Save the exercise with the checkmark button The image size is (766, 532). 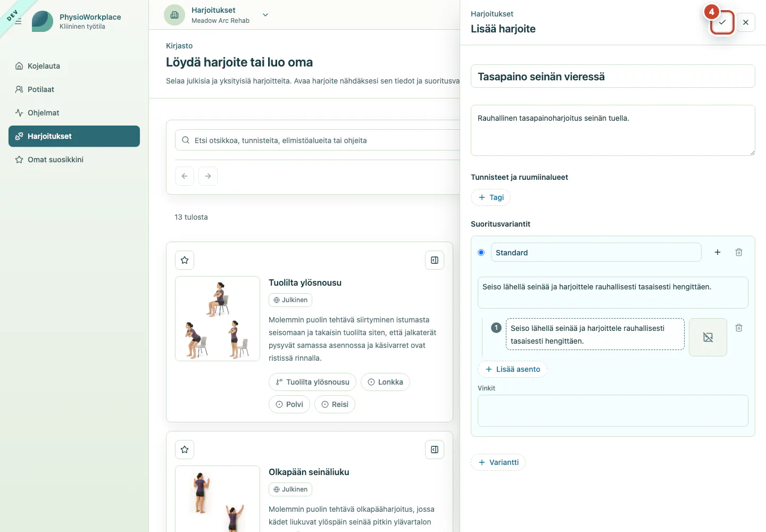pyautogui.click(x=722, y=22)
